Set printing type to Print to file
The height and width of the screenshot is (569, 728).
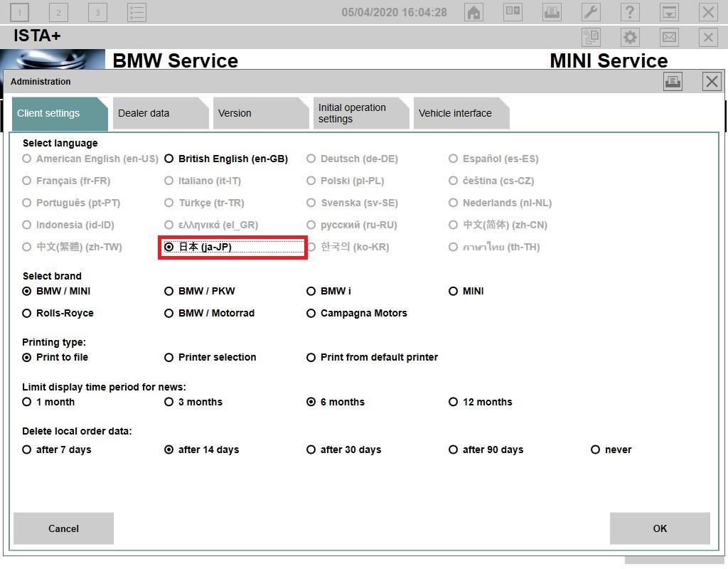click(55, 357)
